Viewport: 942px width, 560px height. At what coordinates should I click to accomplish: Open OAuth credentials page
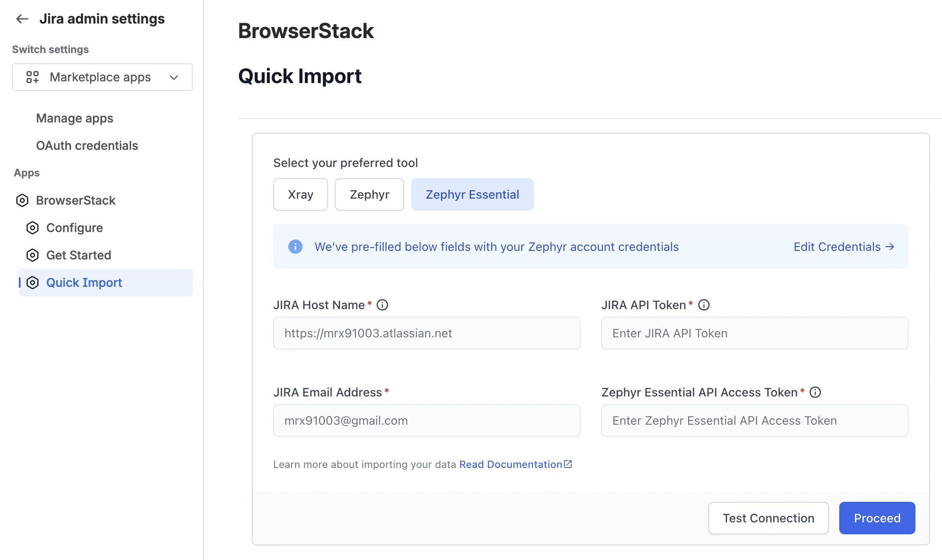point(87,146)
